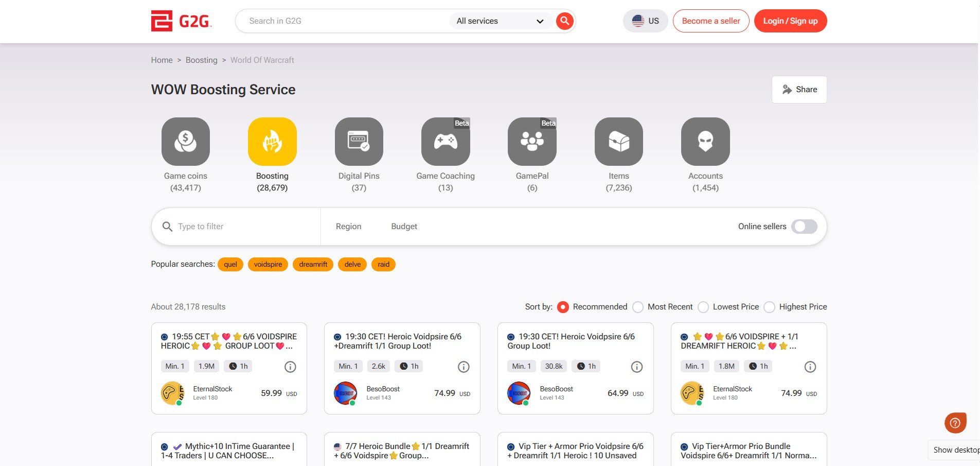Open the Items category icon
Image resolution: width=980 pixels, height=466 pixels.
coord(618,142)
